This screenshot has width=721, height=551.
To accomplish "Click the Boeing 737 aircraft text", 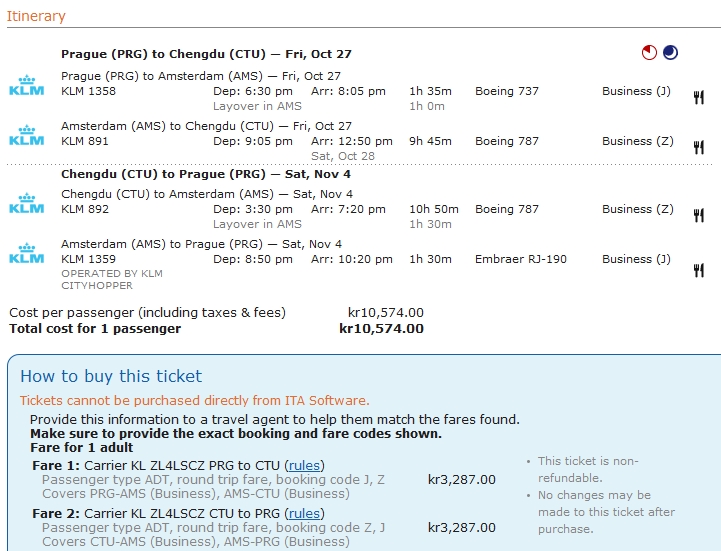I will coord(506,91).
